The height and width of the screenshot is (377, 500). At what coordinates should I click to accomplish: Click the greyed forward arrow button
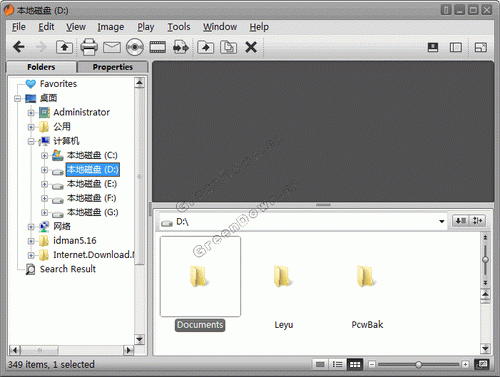[x=41, y=47]
